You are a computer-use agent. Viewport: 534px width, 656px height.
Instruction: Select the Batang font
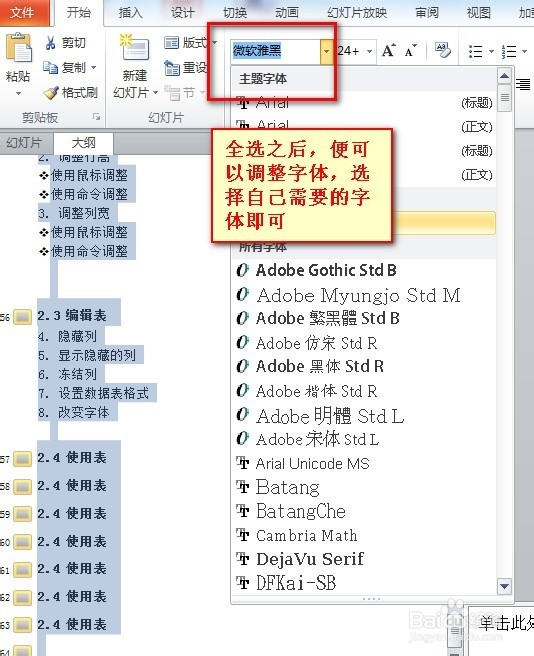[364, 487]
